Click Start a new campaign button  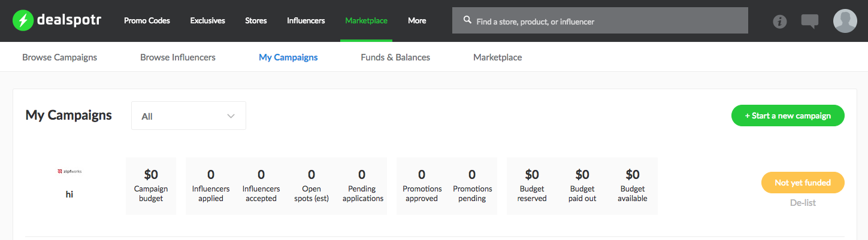[x=787, y=116]
